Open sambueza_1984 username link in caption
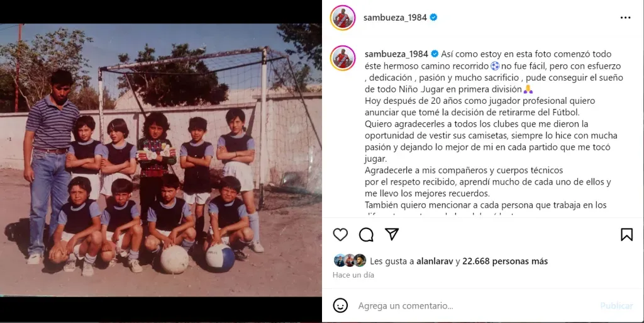 (396, 54)
